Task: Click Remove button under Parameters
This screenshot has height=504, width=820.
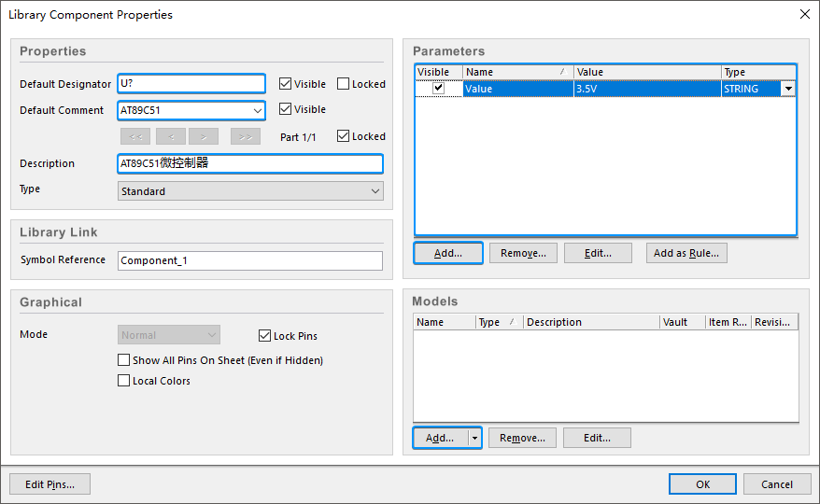Action: point(523,253)
